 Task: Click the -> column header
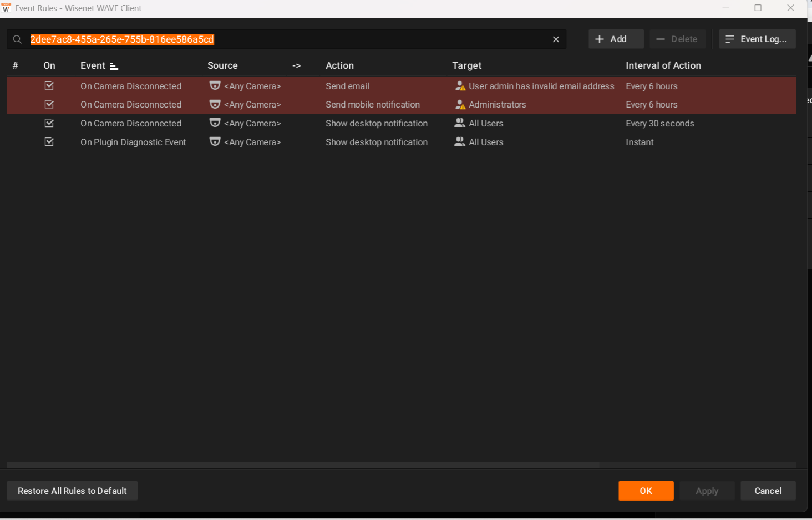297,65
